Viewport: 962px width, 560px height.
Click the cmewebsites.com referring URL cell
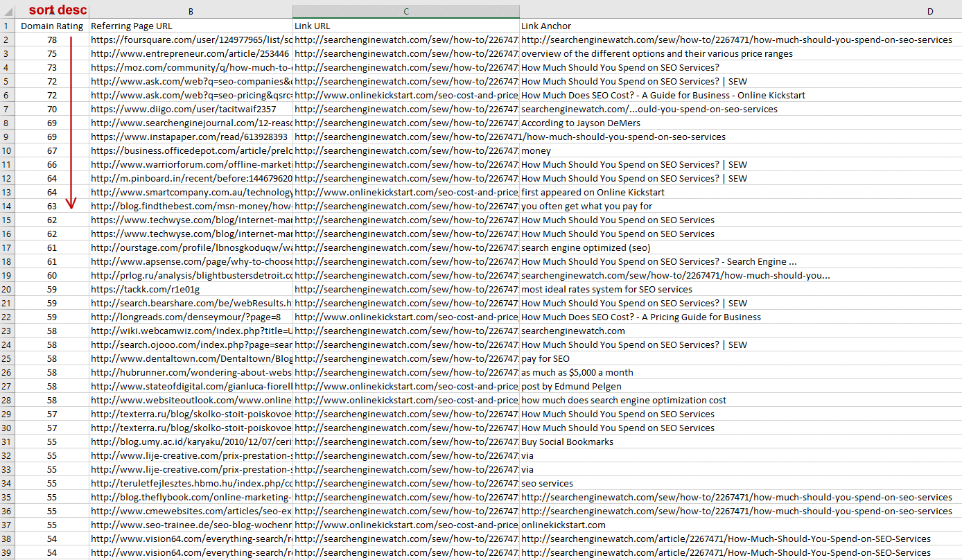[x=191, y=511]
